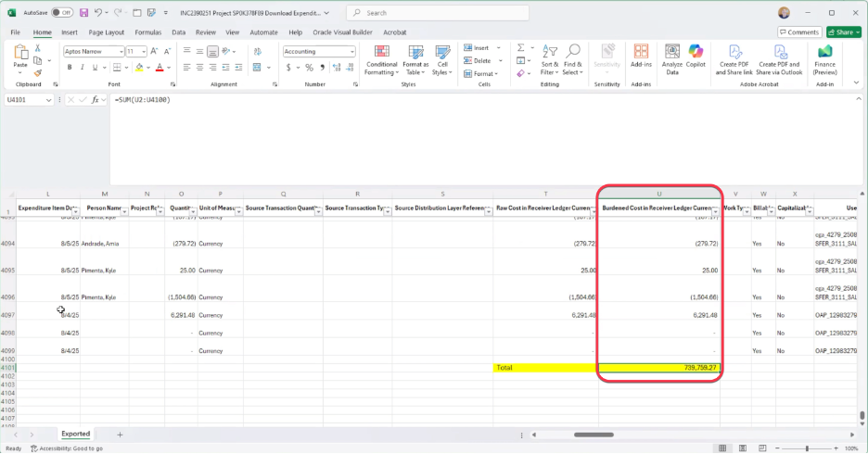868x454 pixels.
Task: Expand the Aptos Narrow font name dropdown
Action: [120, 52]
